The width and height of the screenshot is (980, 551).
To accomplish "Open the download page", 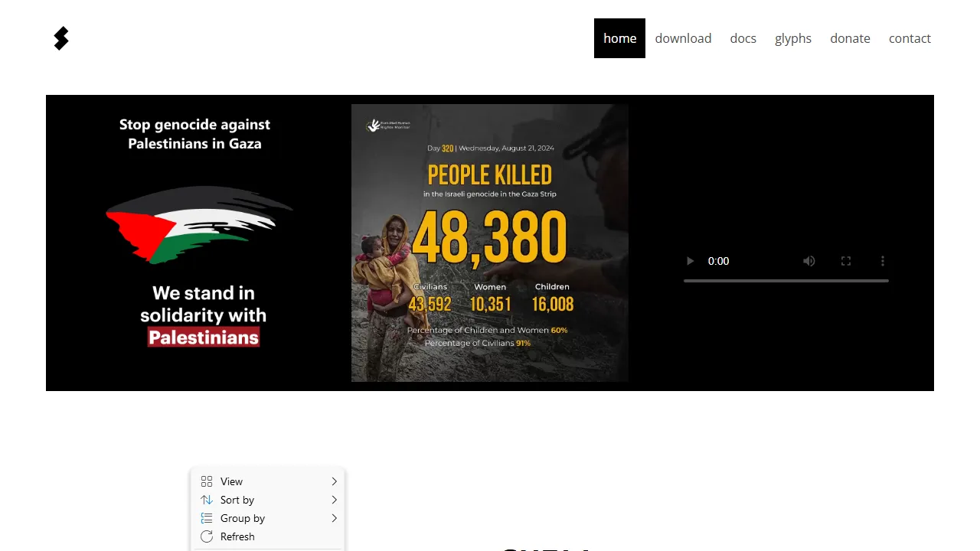I will [683, 38].
